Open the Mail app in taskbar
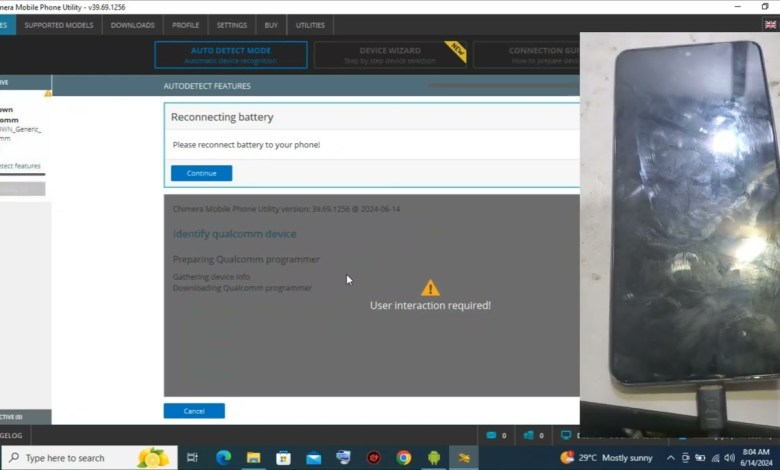The height and width of the screenshot is (470, 780). [314, 458]
